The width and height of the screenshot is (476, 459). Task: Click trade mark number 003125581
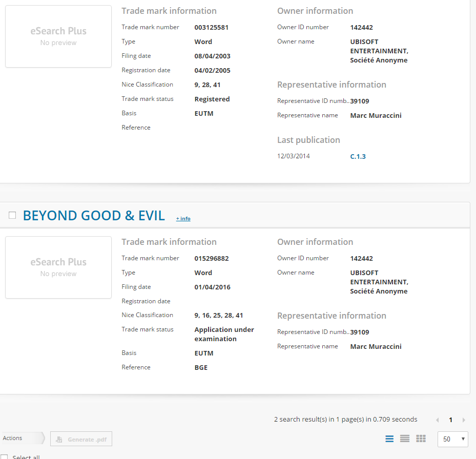(x=211, y=27)
